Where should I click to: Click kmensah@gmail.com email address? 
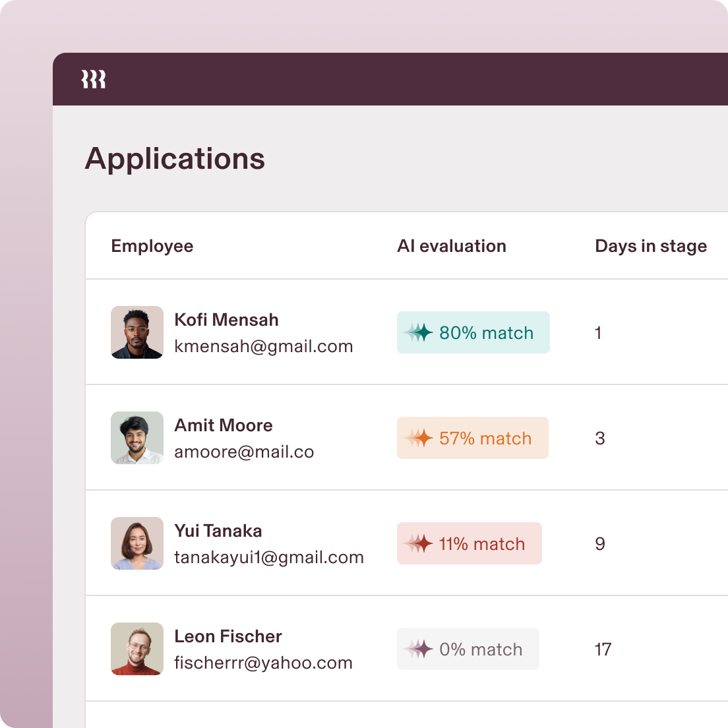coord(263,346)
